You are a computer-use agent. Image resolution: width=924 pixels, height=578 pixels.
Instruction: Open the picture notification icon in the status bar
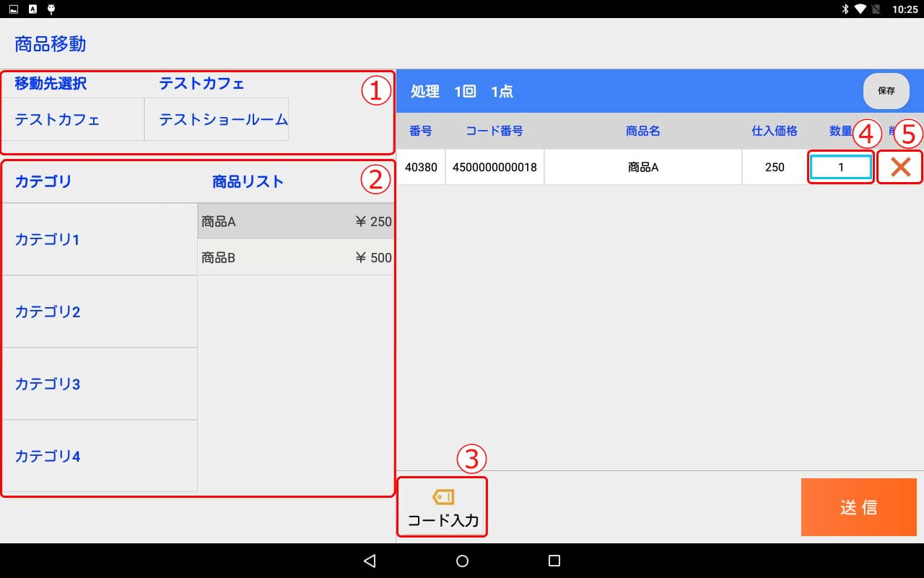[x=14, y=9]
